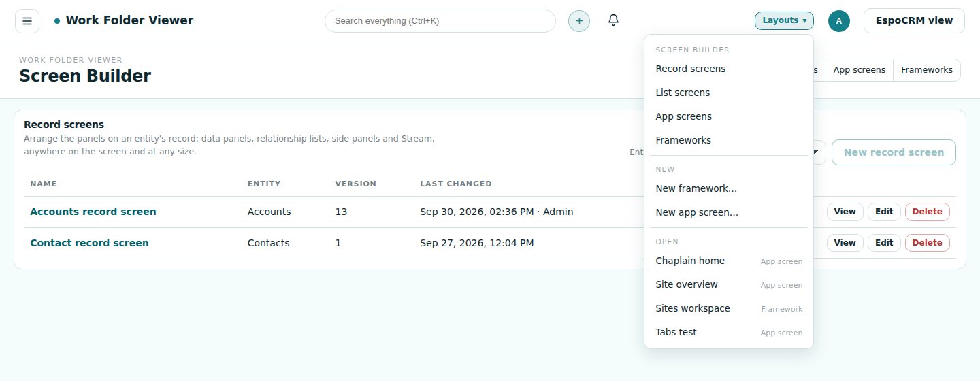Select New app screen… menu item
This screenshot has height=381, width=980.
click(x=729, y=212)
